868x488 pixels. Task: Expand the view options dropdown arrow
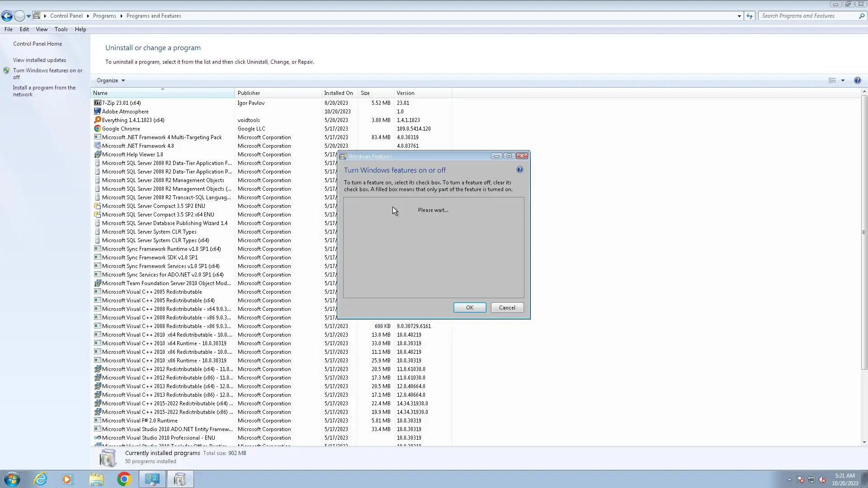843,80
